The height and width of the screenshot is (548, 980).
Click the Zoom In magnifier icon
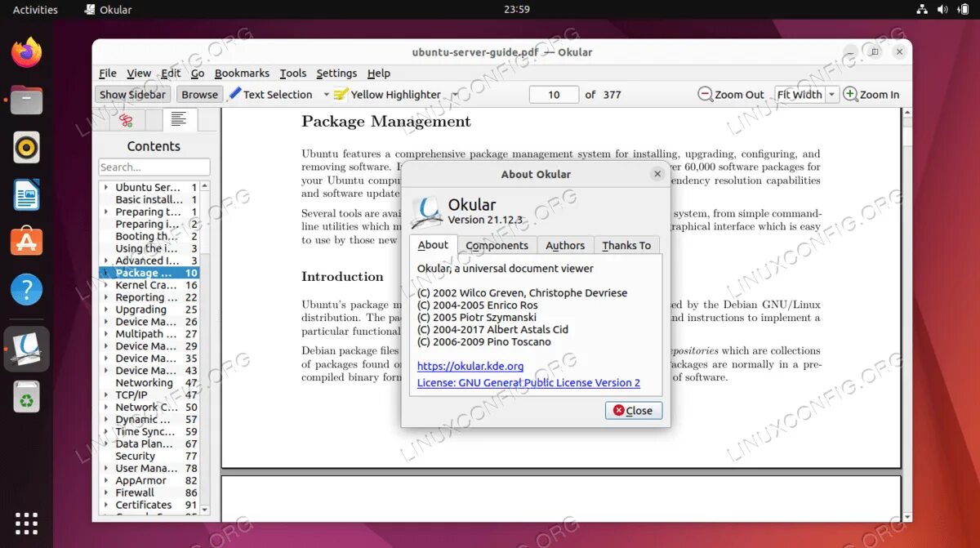tap(850, 94)
